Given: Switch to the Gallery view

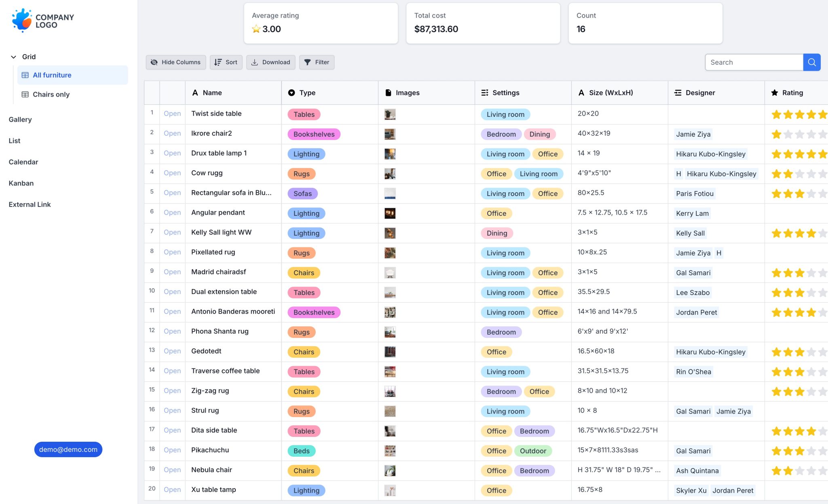Looking at the screenshot, I should click(x=20, y=119).
